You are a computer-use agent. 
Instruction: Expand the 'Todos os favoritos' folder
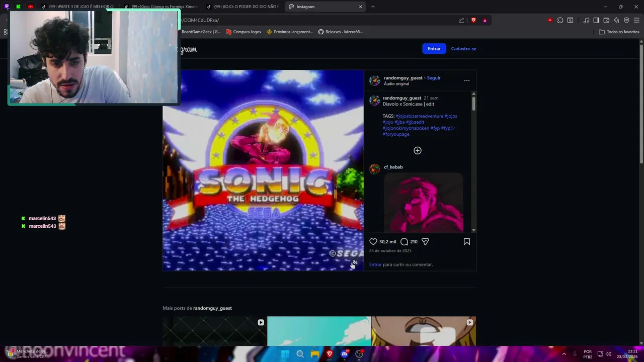[619, 32]
